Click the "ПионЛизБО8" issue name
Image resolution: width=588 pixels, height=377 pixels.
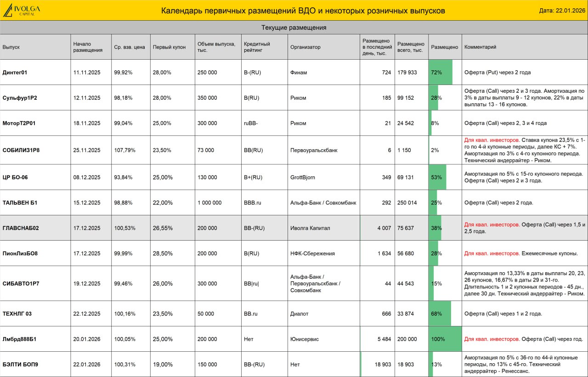click(20, 253)
